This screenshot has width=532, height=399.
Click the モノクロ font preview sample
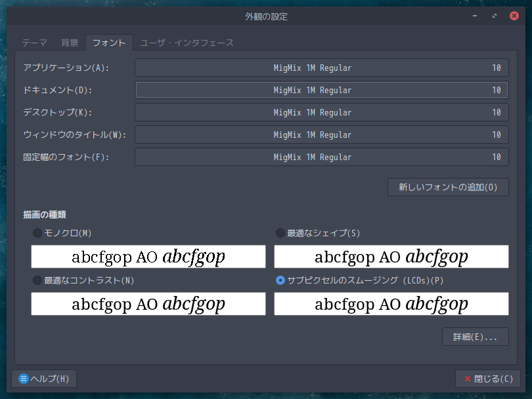[x=148, y=257]
